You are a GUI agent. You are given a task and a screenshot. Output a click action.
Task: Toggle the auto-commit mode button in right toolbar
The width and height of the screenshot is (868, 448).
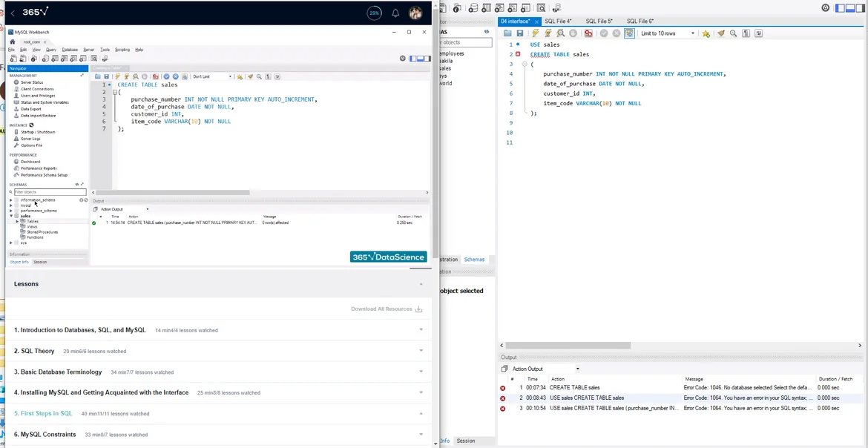pyautogui.click(x=629, y=33)
